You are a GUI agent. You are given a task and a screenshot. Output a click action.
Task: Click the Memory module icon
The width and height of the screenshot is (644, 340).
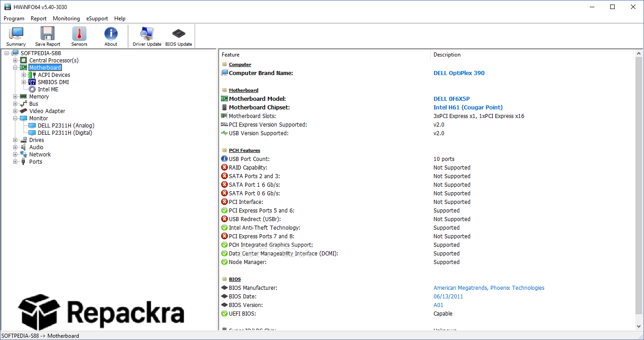[23, 97]
